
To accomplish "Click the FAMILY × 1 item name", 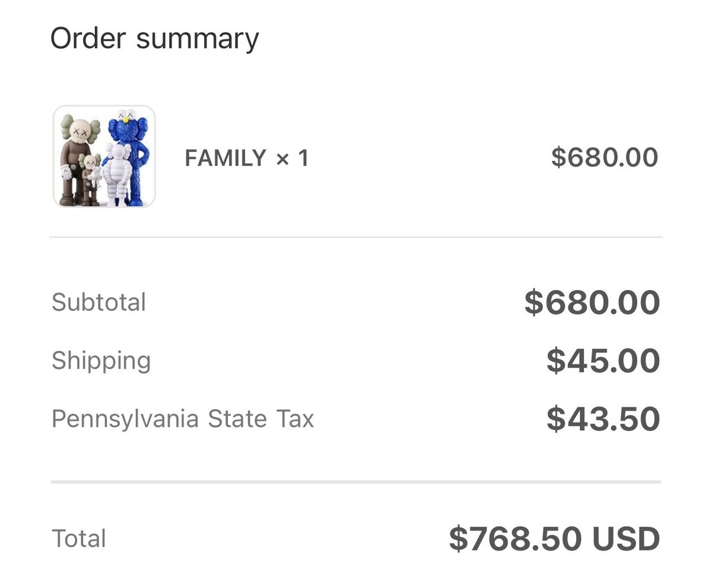I will [x=247, y=158].
